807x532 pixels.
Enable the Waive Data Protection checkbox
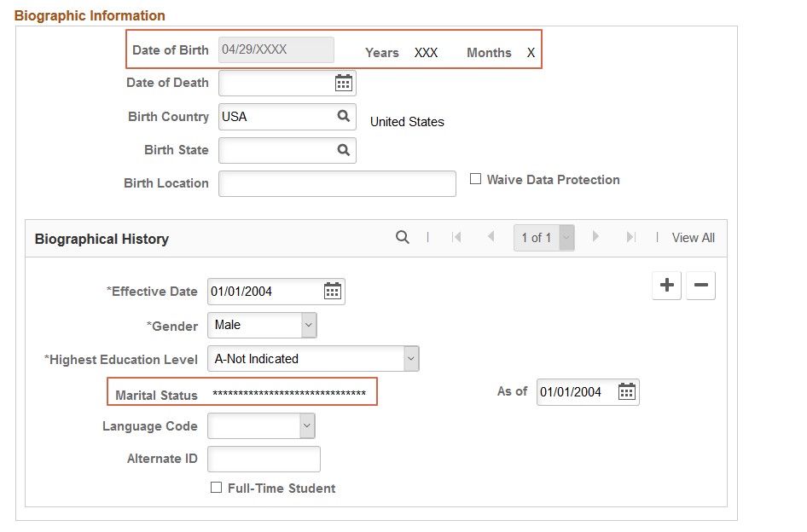tap(476, 179)
